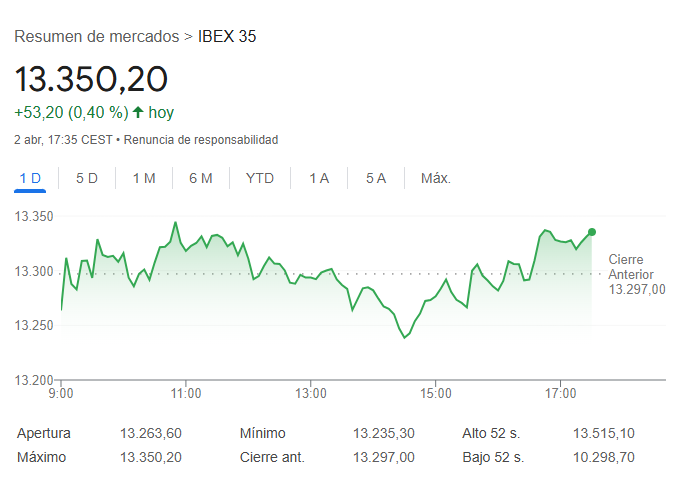Select the 5 A range tab
This screenshot has height=483, width=688.
376,179
